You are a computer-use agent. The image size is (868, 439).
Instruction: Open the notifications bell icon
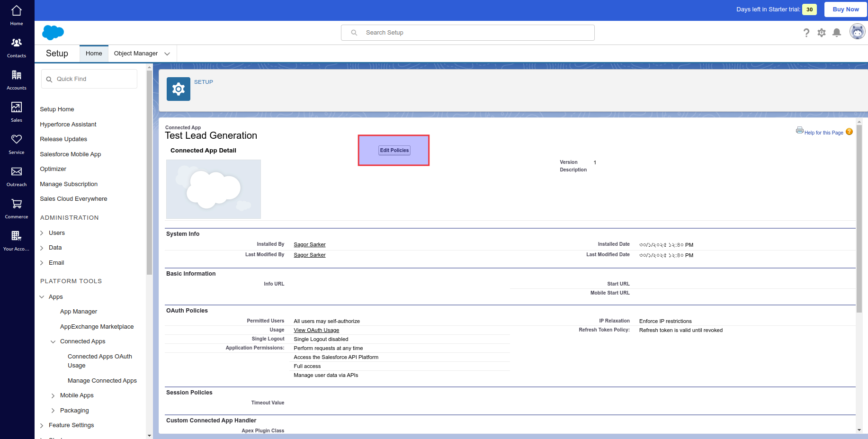point(837,33)
